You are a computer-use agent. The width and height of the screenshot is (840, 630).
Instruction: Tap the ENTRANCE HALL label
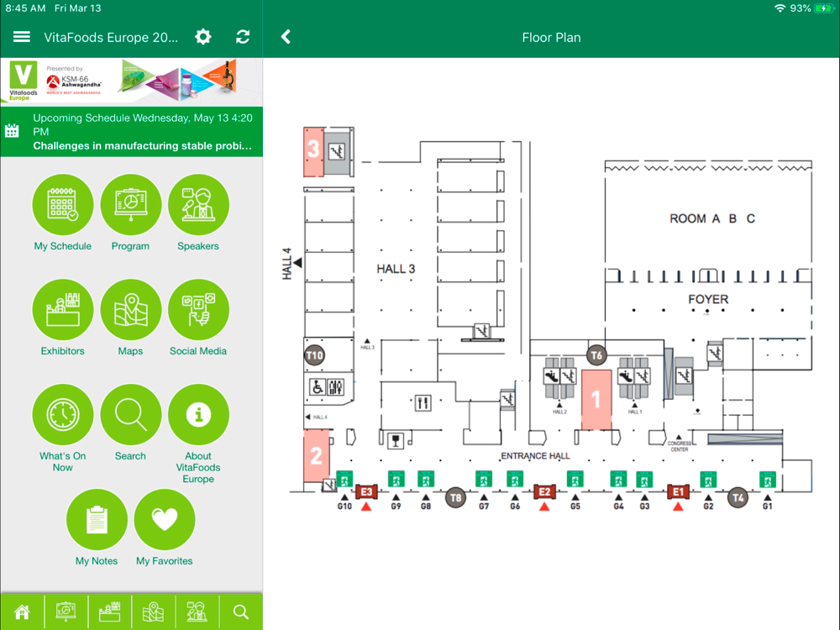pos(535,456)
